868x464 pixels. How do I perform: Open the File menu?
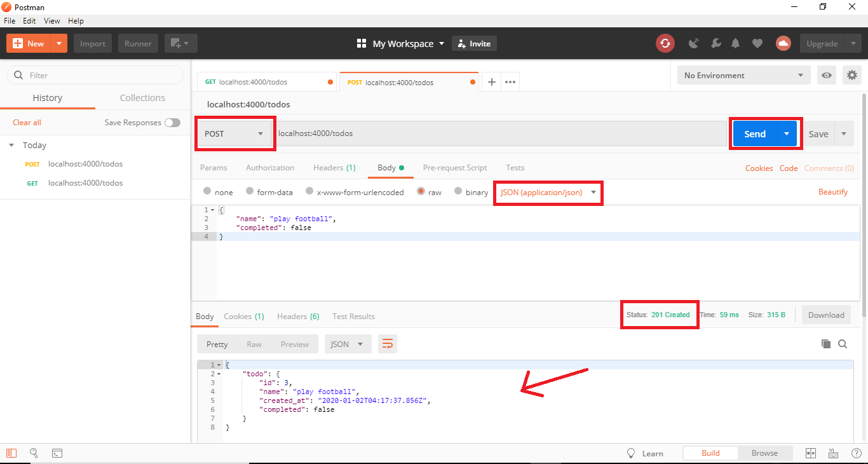(10, 21)
